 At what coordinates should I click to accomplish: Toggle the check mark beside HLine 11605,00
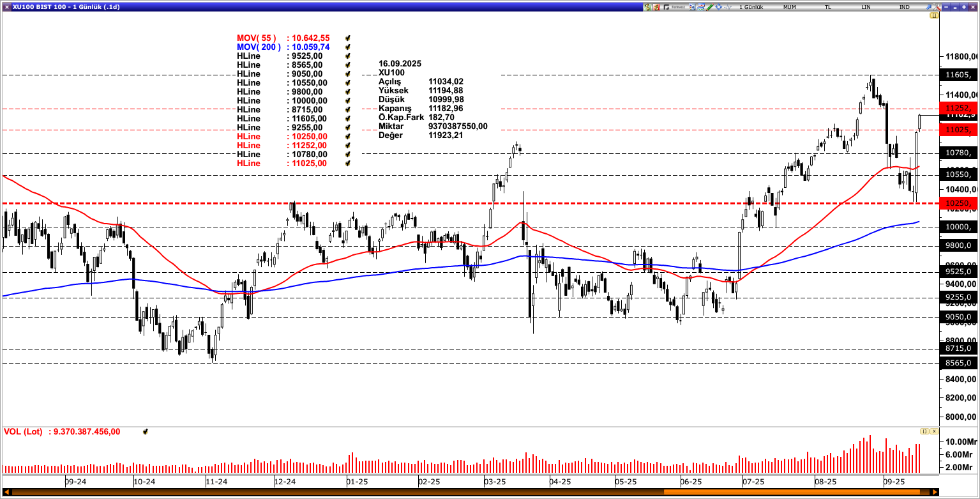tap(348, 119)
